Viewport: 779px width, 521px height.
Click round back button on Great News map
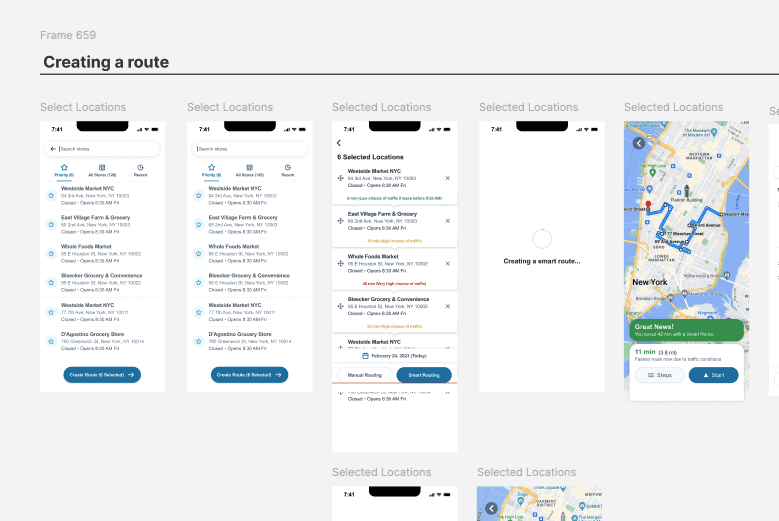(x=639, y=143)
